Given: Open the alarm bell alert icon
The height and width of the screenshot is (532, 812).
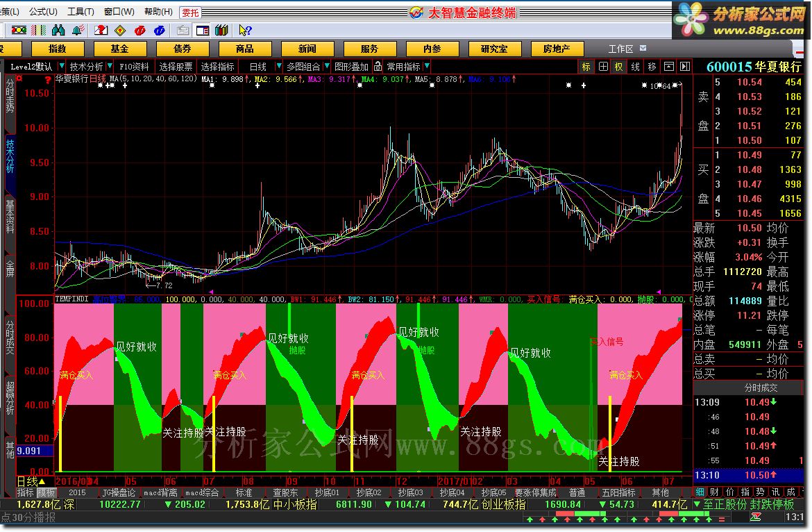Looking at the screenshot, I should coord(78,31).
